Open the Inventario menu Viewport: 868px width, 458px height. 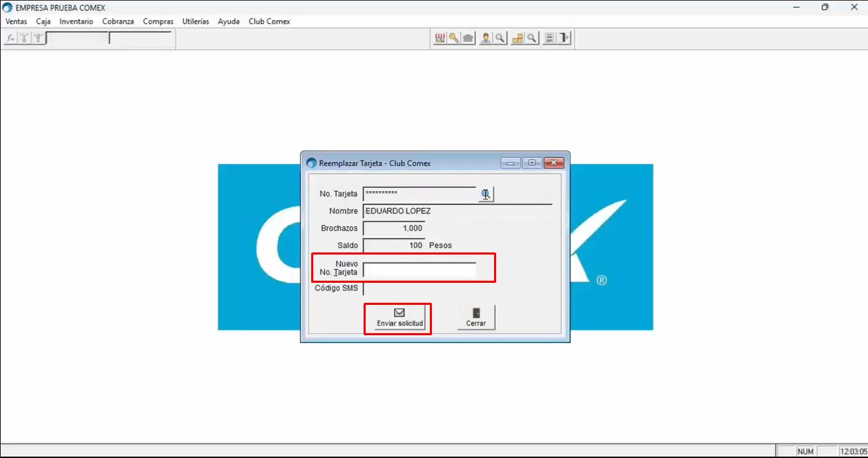(76, 21)
